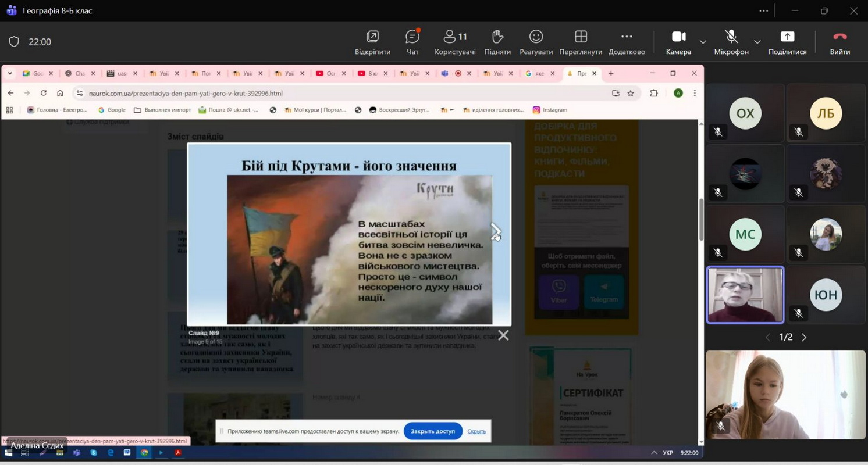This screenshot has height=465, width=868.
Task: Open the Chat panel in Teams
Action: tap(412, 42)
